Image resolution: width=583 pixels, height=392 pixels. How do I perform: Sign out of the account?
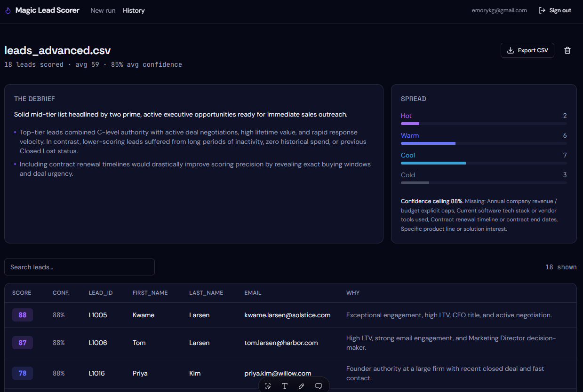pos(555,10)
